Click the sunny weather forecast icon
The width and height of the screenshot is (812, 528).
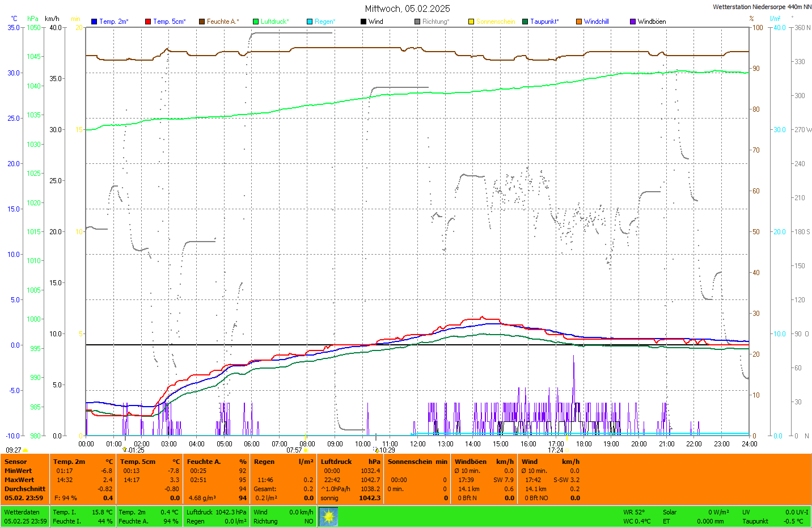click(x=328, y=517)
